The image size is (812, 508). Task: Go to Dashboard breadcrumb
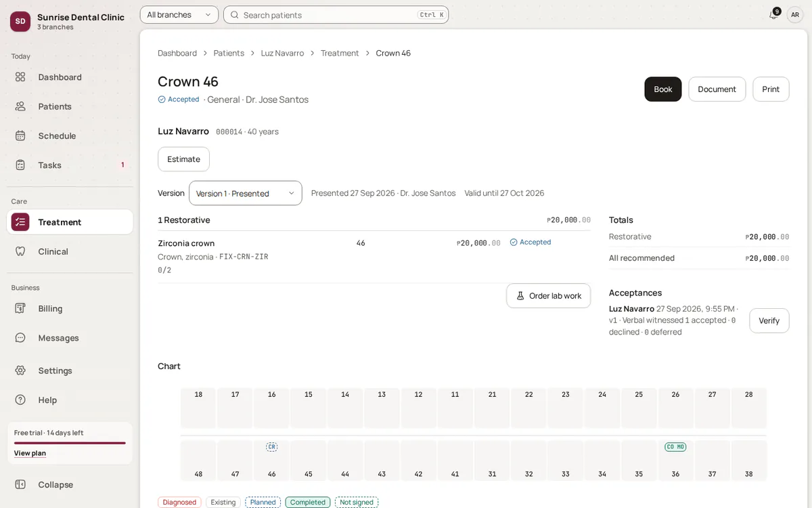tap(177, 53)
